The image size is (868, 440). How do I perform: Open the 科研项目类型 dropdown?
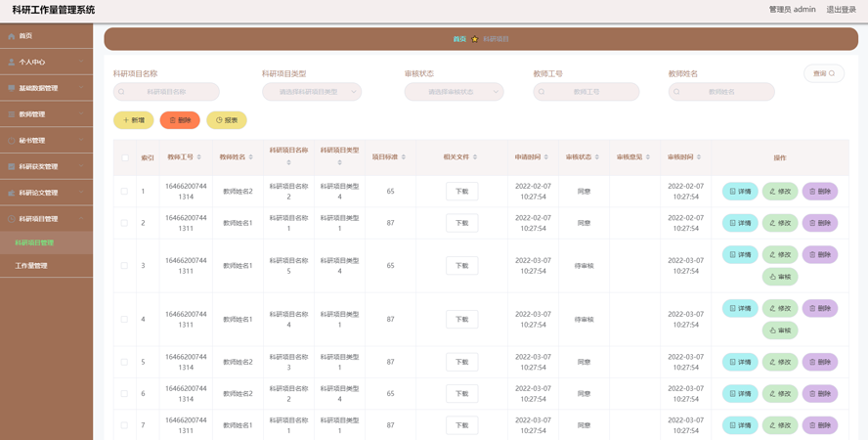click(x=312, y=92)
